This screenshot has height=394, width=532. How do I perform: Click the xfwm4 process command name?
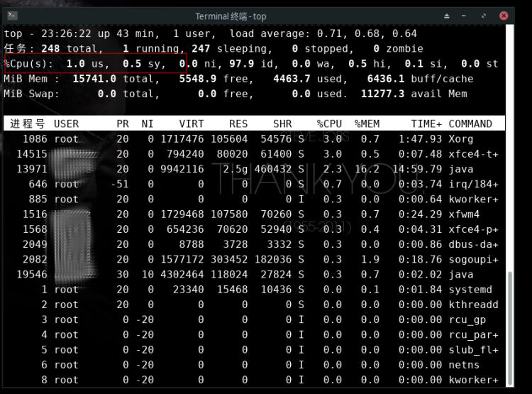tap(464, 214)
